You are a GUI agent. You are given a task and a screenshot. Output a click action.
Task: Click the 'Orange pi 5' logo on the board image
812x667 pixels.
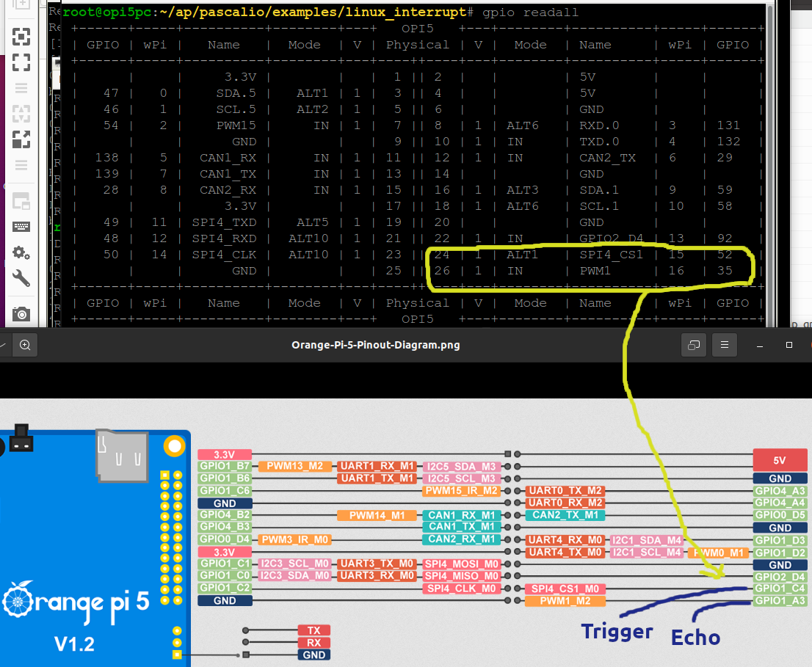pos(76,602)
